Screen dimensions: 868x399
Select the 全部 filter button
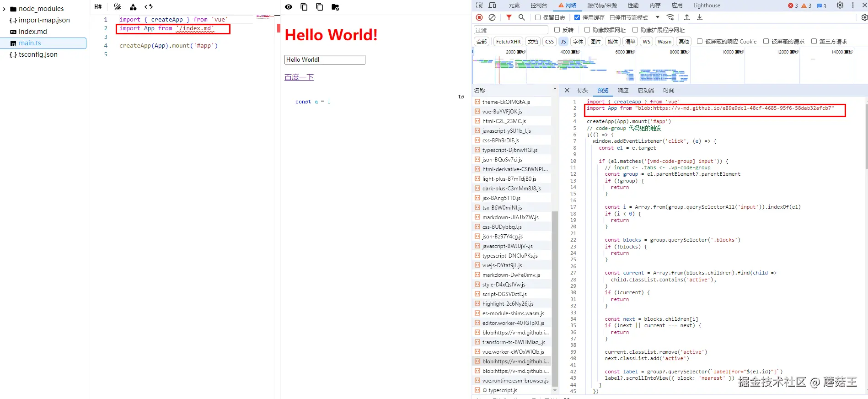[x=482, y=42]
